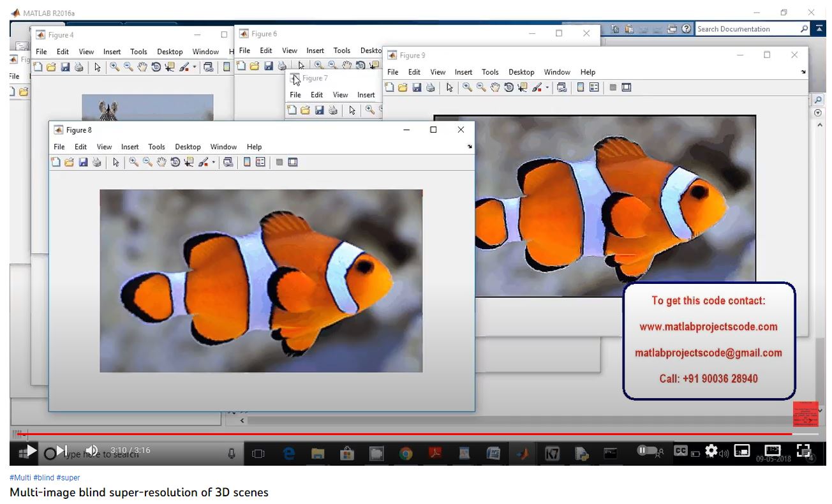
Task: Click Rotate 3D icon in Figure 8 toolbar
Action: pos(175,163)
